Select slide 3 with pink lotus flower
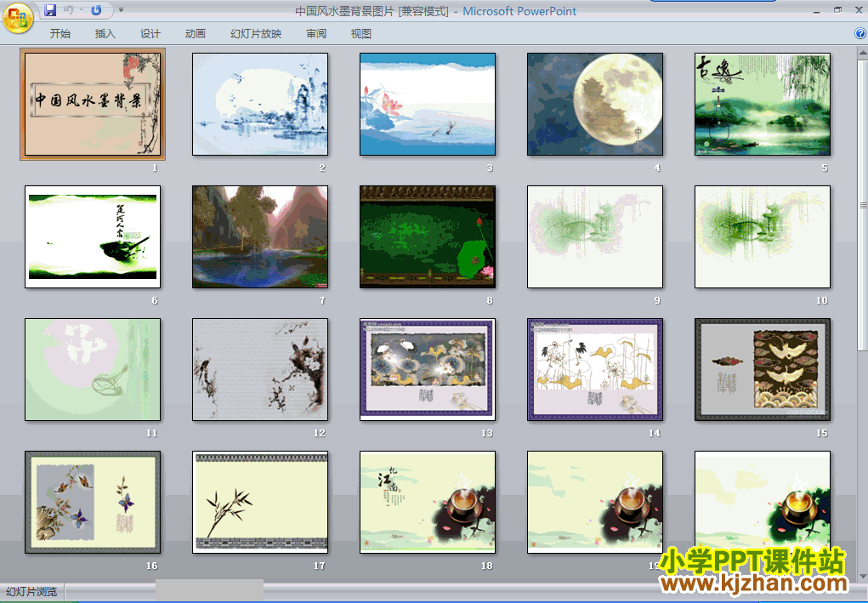 click(428, 104)
